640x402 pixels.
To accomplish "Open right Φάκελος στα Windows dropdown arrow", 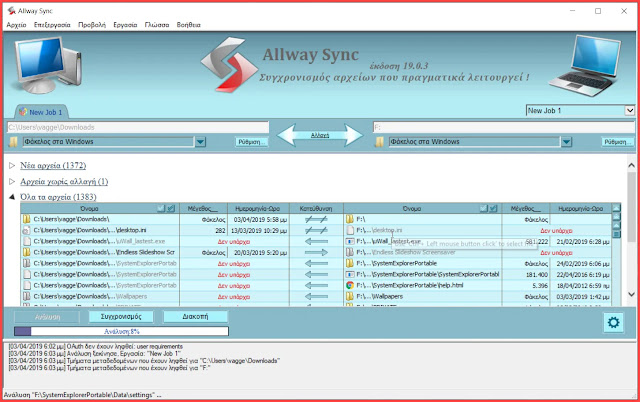I will (x=566, y=142).
